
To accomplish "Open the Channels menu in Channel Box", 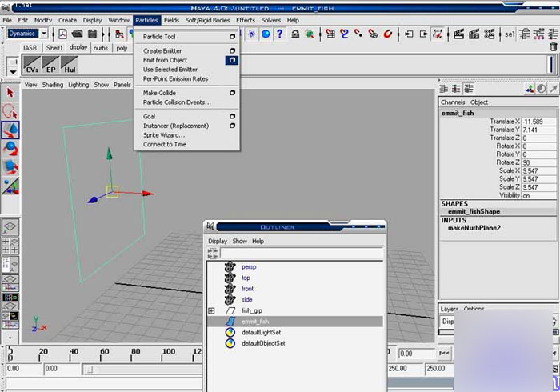I will (453, 102).
